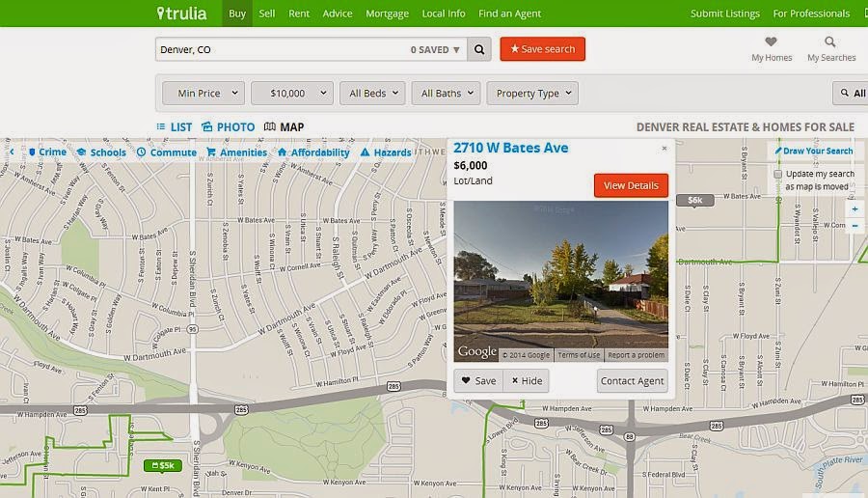This screenshot has width=868, height=498.
Task: Click the search magnifier button
Action: pyautogui.click(x=479, y=49)
